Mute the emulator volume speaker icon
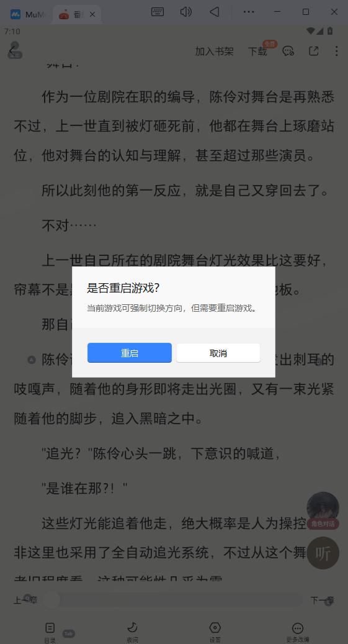Viewport: 348px width, 644px height. (x=186, y=12)
